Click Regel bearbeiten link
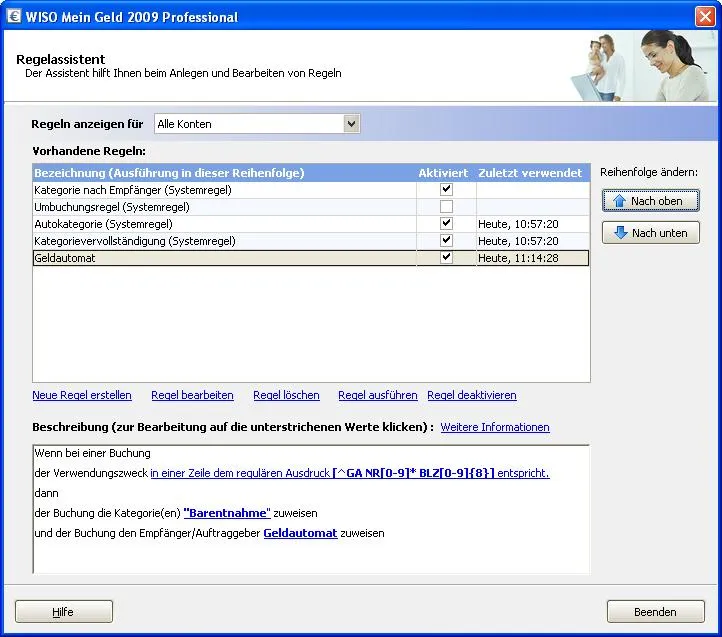The height and width of the screenshot is (637, 722). [x=192, y=395]
